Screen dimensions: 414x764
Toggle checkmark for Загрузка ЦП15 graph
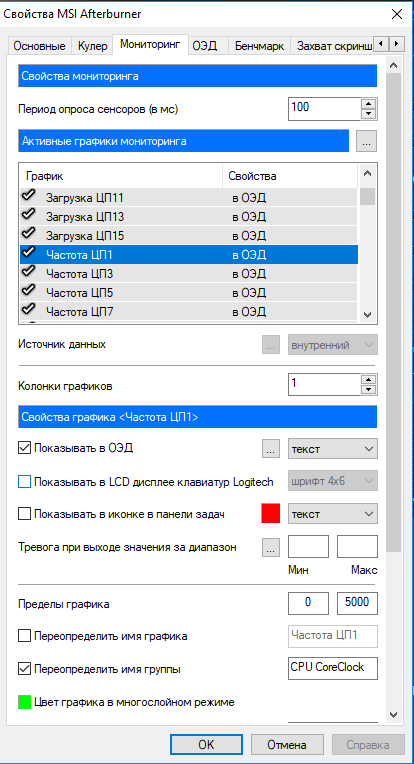[29, 234]
